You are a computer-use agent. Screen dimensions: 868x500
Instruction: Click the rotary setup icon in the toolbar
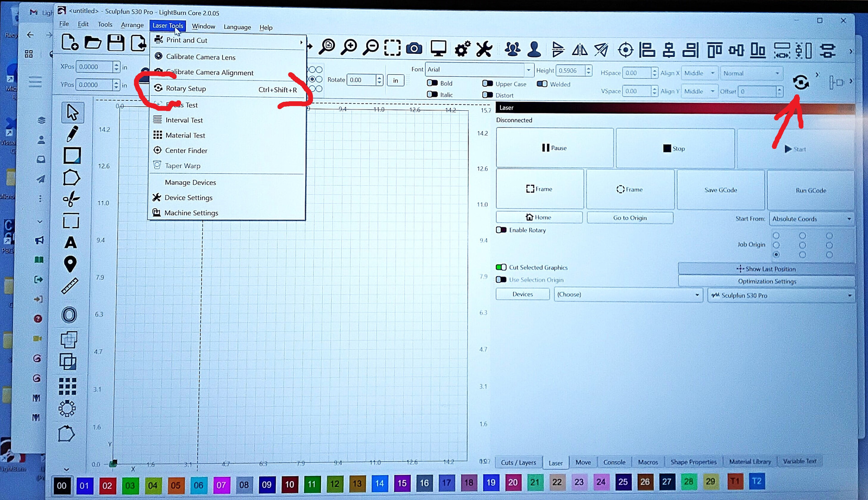click(801, 82)
